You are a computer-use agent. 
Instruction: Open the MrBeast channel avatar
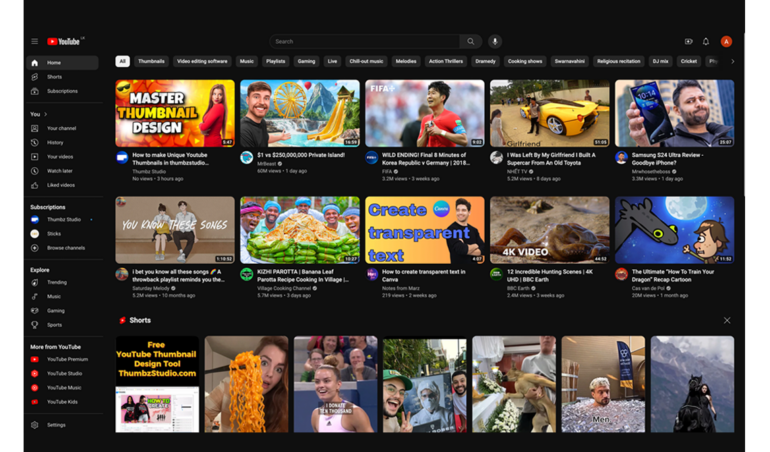tap(247, 157)
